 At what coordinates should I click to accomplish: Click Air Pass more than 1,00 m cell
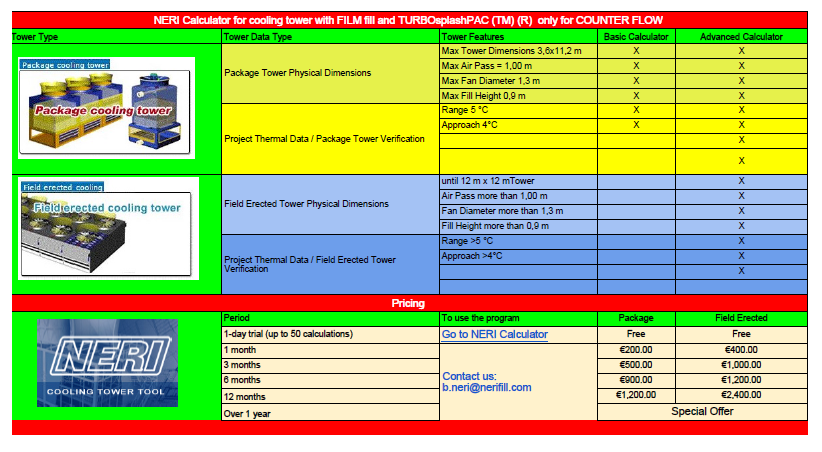click(x=518, y=197)
